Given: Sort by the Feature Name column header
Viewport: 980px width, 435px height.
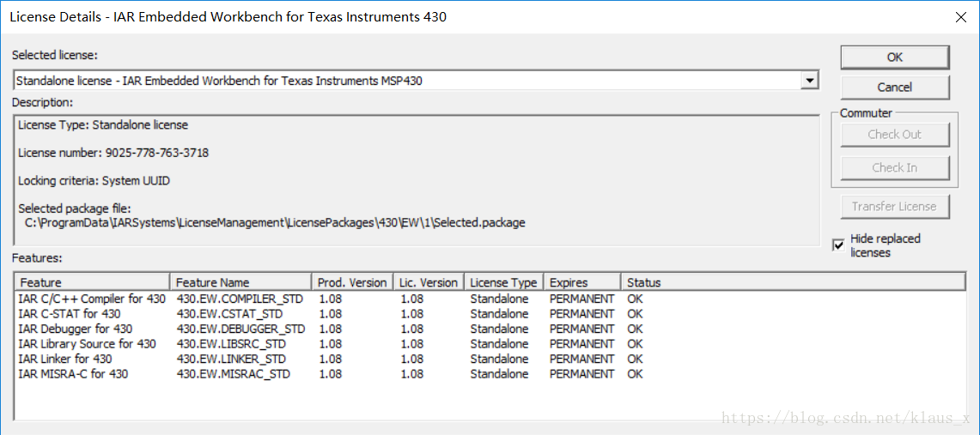Looking at the screenshot, I should pyautogui.click(x=240, y=282).
